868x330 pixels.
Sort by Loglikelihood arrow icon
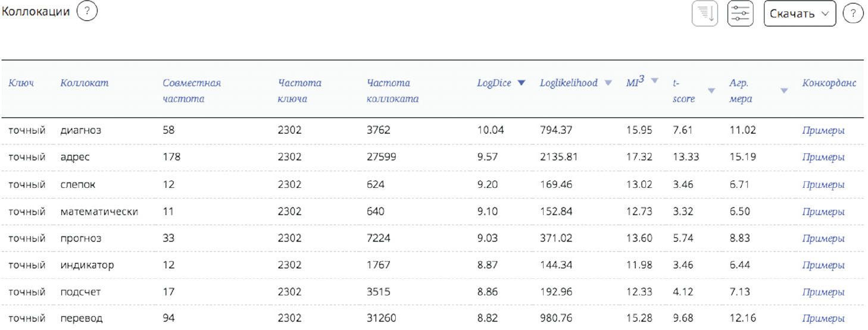click(608, 83)
